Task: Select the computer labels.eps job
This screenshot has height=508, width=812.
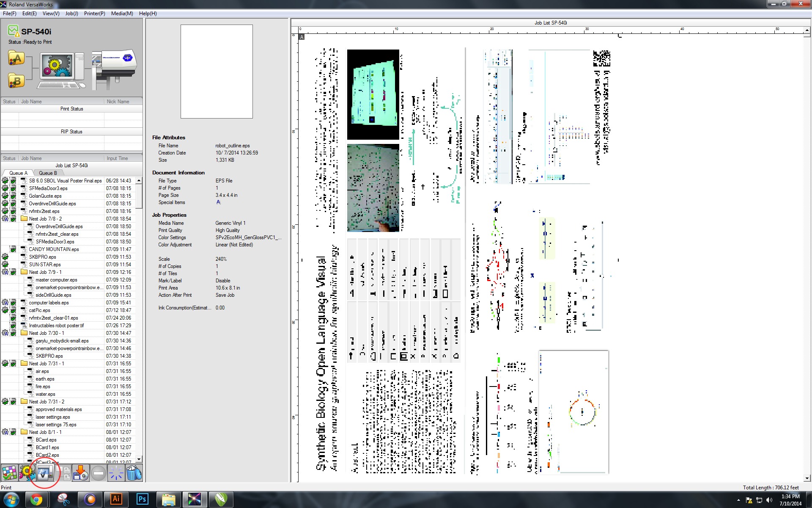Action: click(49, 303)
